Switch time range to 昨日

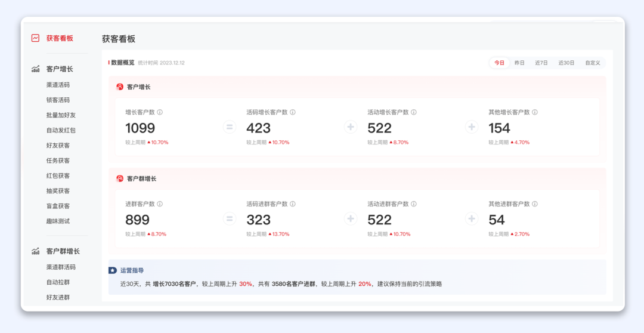tap(519, 63)
